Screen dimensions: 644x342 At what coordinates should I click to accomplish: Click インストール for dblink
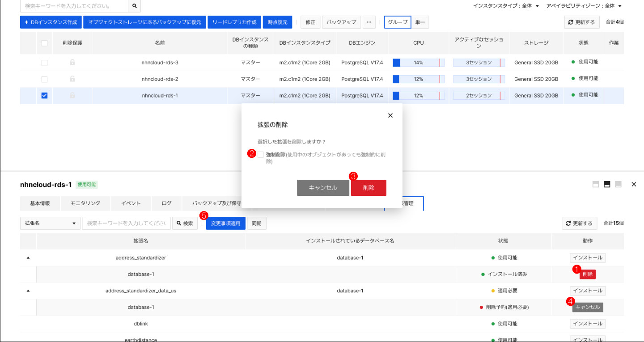pos(588,324)
